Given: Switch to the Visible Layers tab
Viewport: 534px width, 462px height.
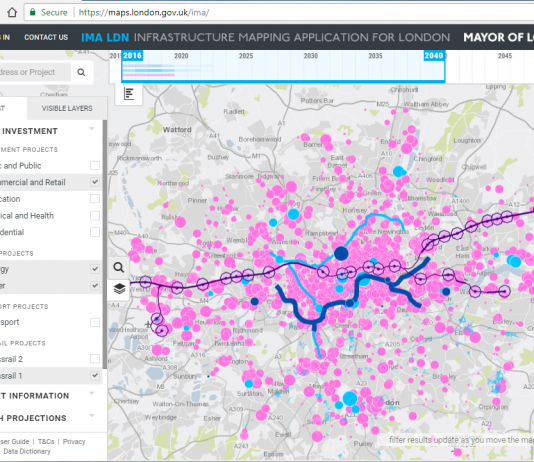Looking at the screenshot, I should pos(67,108).
